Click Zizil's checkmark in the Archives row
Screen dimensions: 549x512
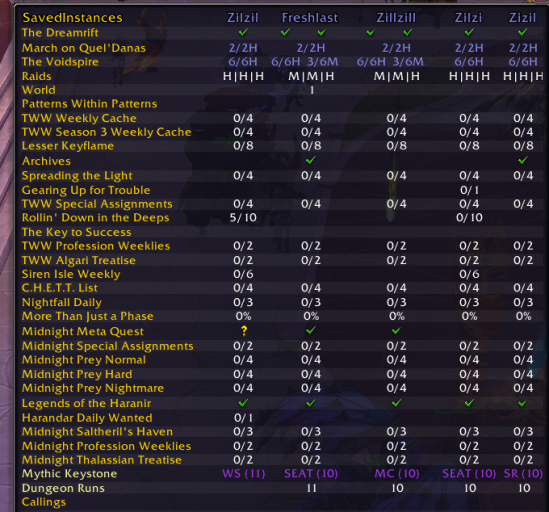(523, 160)
